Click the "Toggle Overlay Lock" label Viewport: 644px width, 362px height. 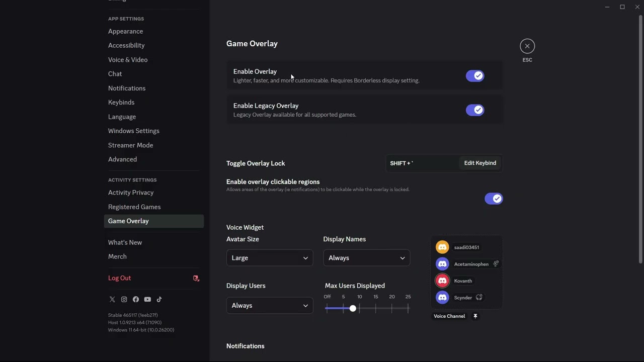(256, 163)
